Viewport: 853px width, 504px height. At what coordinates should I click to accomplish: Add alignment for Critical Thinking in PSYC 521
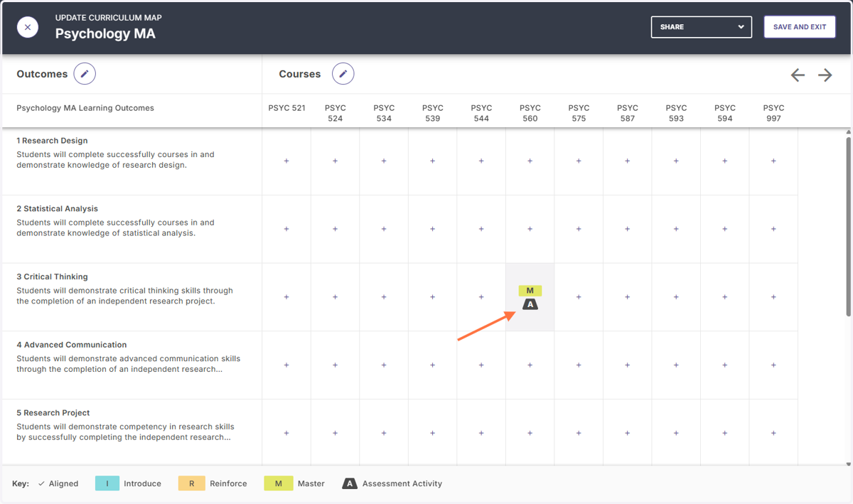pyautogui.click(x=286, y=297)
